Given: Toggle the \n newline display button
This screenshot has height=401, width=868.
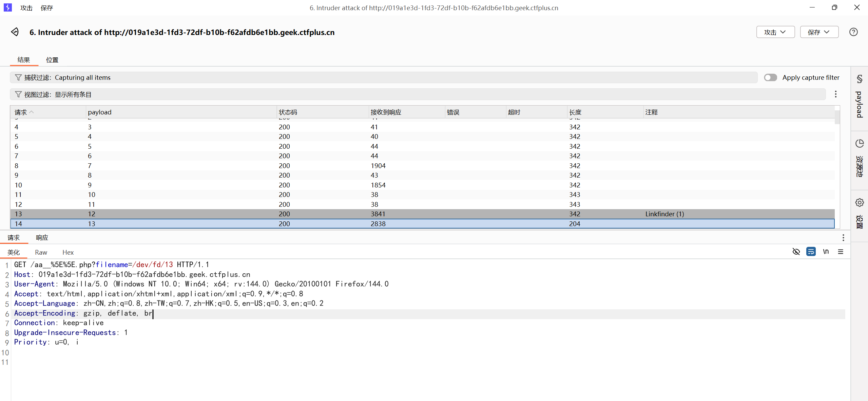Looking at the screenshot, I should point(826,252).
